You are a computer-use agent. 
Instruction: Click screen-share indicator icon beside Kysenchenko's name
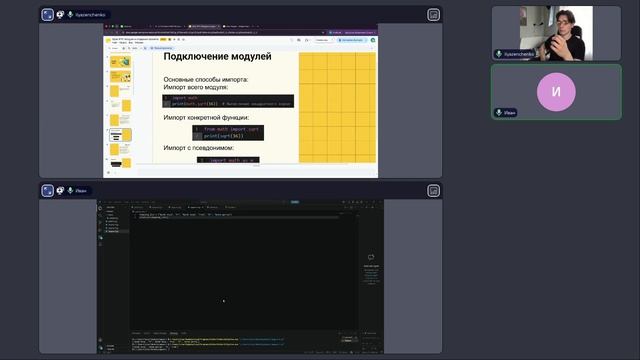pyautogui.click(x=60, y=15)
